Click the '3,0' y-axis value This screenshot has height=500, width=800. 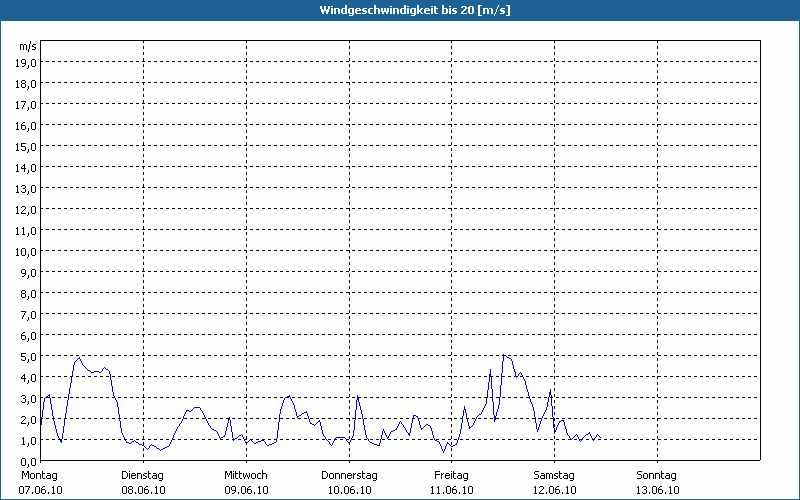pos(29,399)
